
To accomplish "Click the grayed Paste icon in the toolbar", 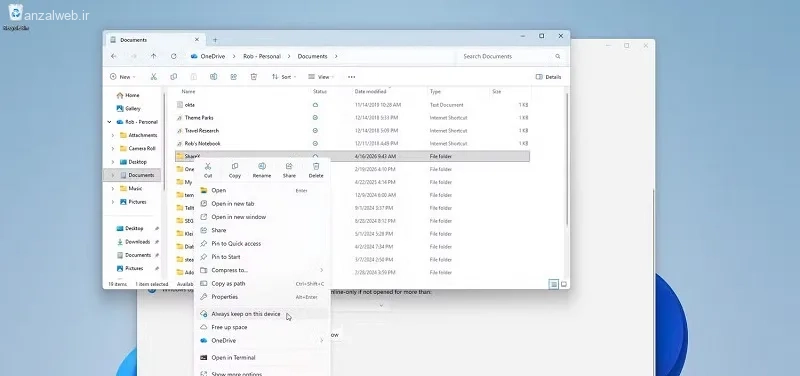I will pos(194,77).
